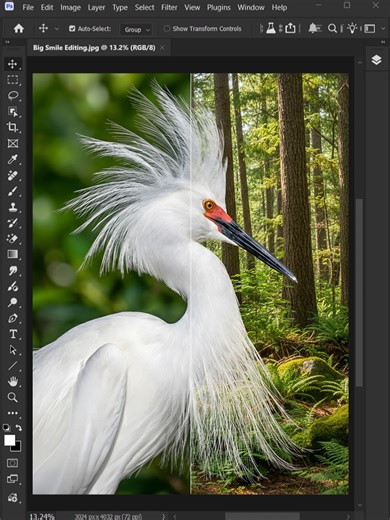Open the Layers panel icon

[376, 60]
